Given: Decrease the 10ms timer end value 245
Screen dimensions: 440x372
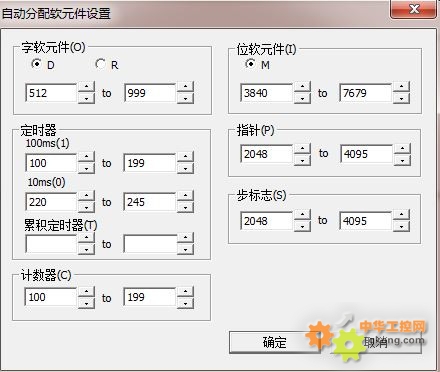Looking at the screenshot, I should tap(185, 207).
